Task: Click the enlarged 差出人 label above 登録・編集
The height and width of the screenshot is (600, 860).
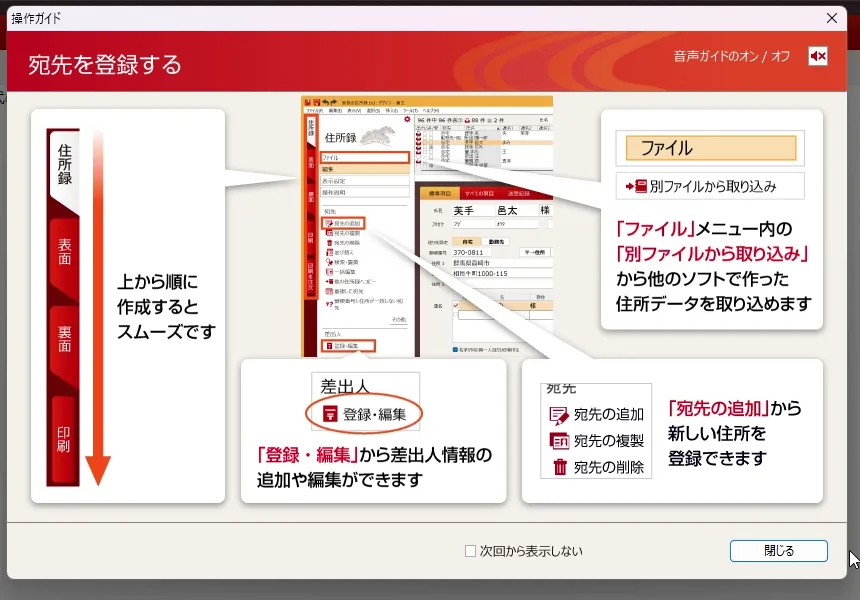Action: pyautogui.click(x=344, y=387)
